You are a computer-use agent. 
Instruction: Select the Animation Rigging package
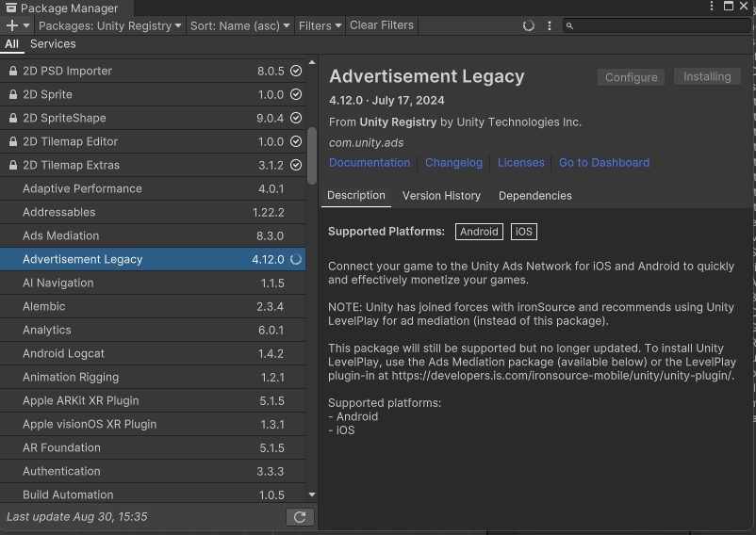click(x=153, y=378)
